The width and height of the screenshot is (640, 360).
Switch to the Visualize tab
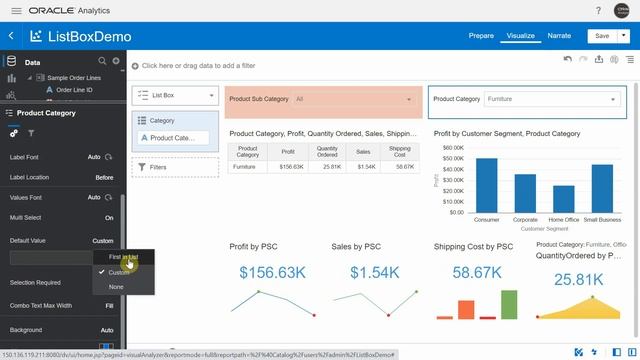[520, 36]
